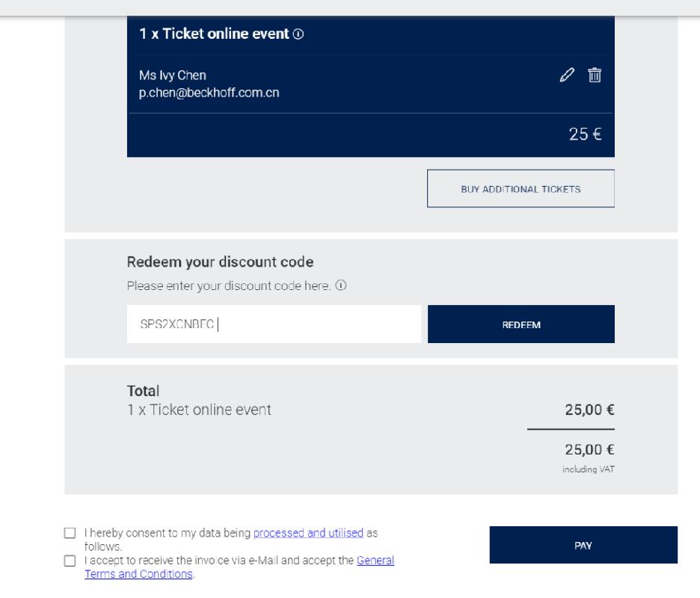Focus the discount code input field
This screenshot has width=700, height=598.
coord(274,324)
